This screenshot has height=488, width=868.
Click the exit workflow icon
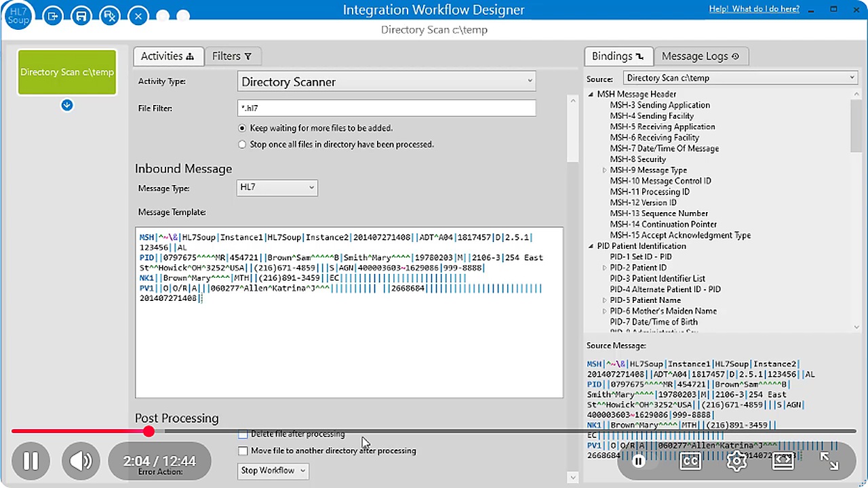[x=53, y=16]
